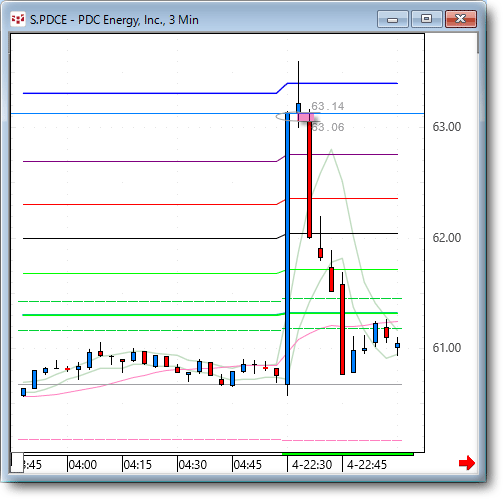The height and width of the screenshot is (500, 504).
Task: Close the S.PDCE chart window
Action: pos(461,19)
